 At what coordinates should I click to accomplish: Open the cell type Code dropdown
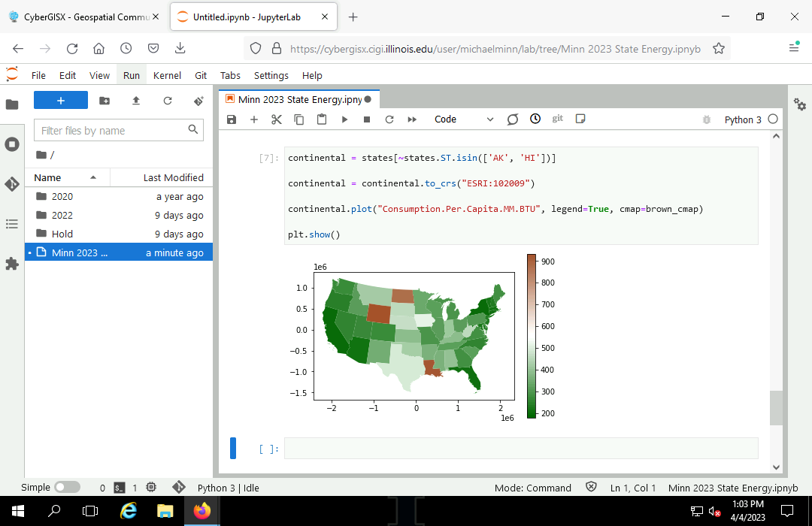coord(463,119)
